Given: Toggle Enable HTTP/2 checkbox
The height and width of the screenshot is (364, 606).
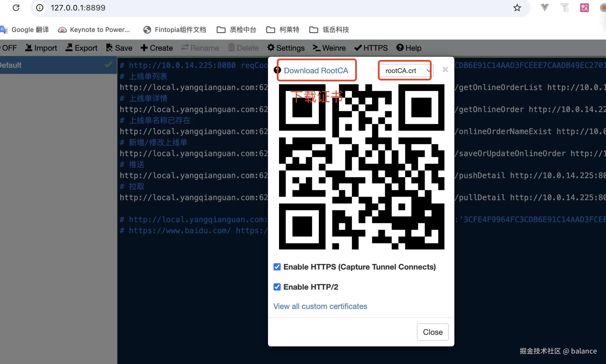Looking at the screenshot, I should click(x=277, y=287).
